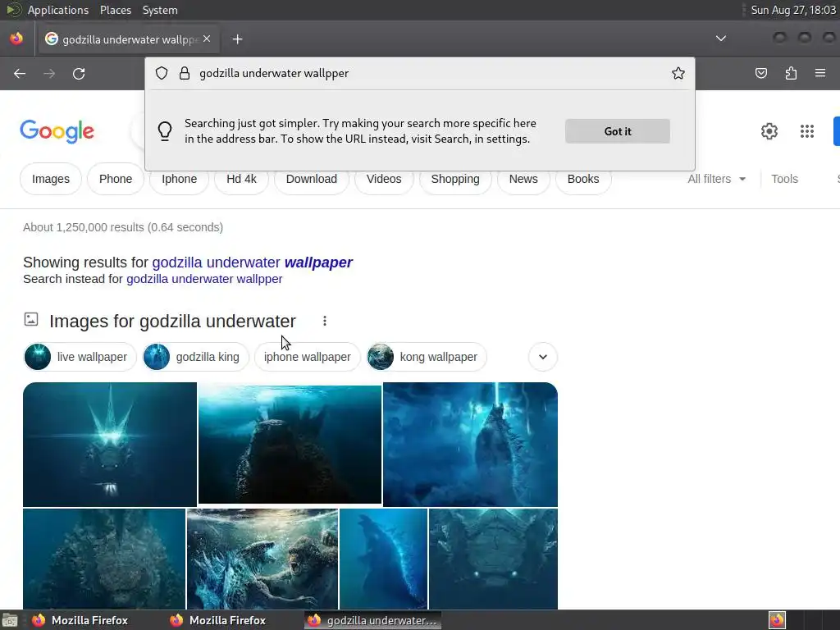This screenshot has height=630, width=840.
Task: Click the clock showing Sun Aug 27, 18:03
Action: click(793, 10)
